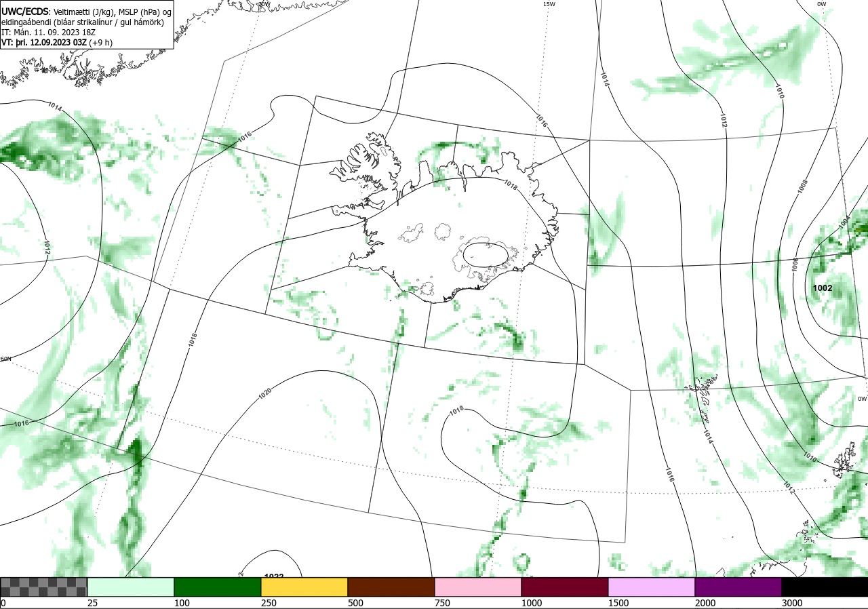Click the '1008' isobar label
Viewport: 868px width, 609px height.
tap(803, 186)
